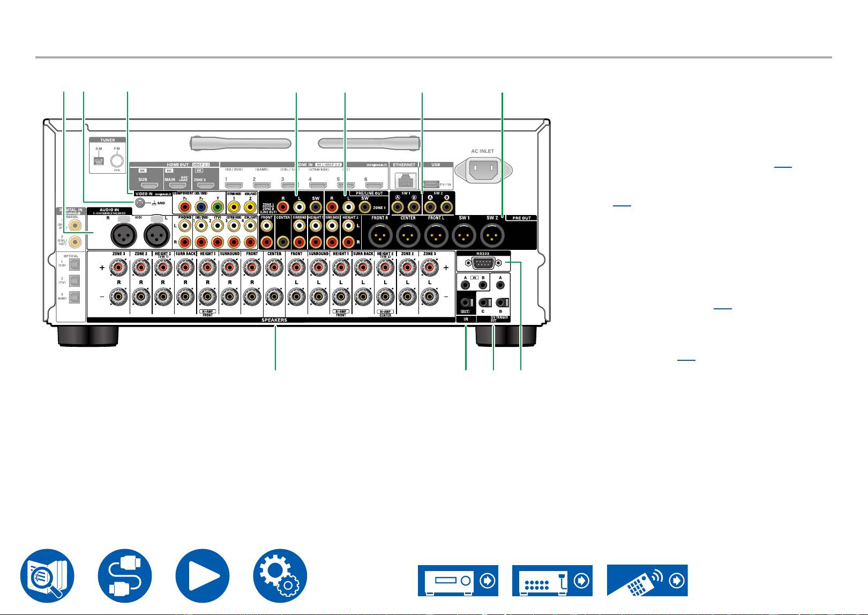868x615 pixels.
Task: Open the table of contents search icon
Action: (47, 575)
